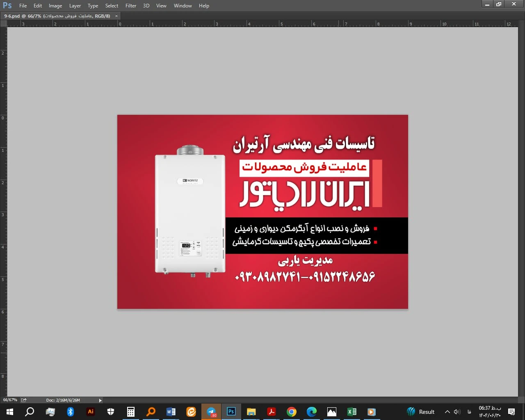Click the Photoshop Ps logo icon
This screenshot has height=420, width=525.
[7, 5]
